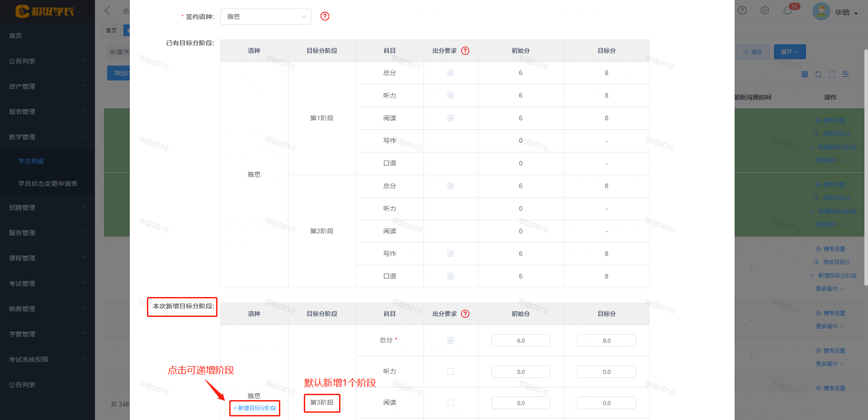
Task: Open the notification bell icon
Action: click(788, 10)
